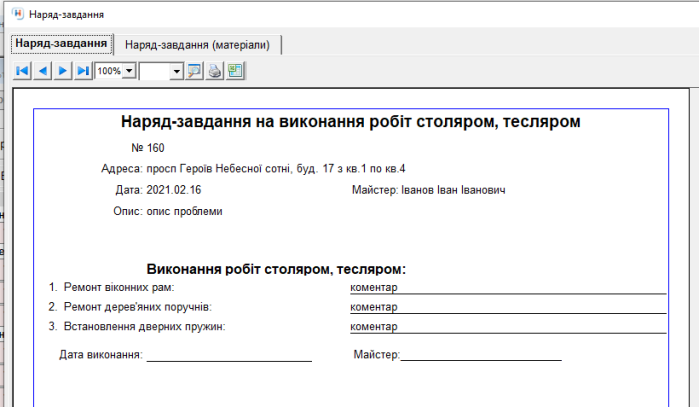Viewport: 699px width, 407px height.
Task: Click the Дата виконання blank line
Action: pyautogui.click(x=229, y=354)
